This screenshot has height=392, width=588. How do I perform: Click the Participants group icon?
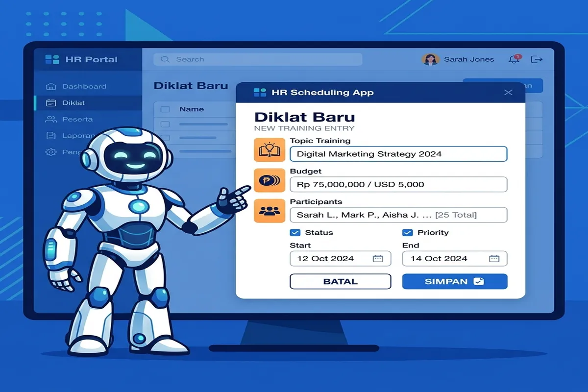coord(269,211)
